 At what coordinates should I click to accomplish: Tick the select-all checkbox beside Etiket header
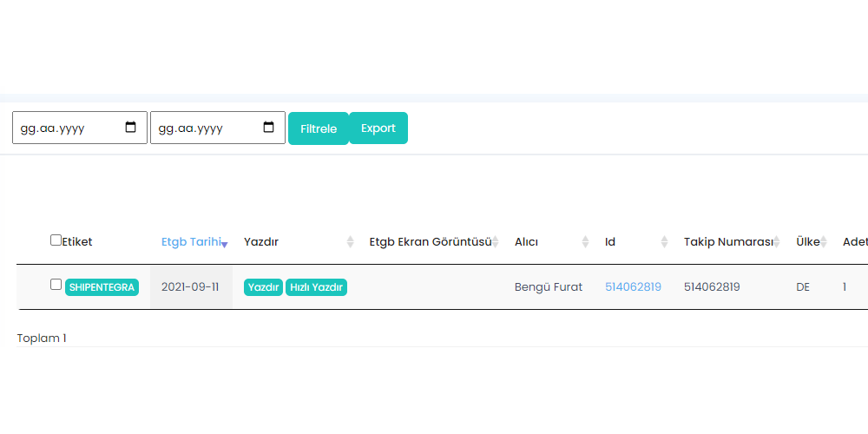56,240
